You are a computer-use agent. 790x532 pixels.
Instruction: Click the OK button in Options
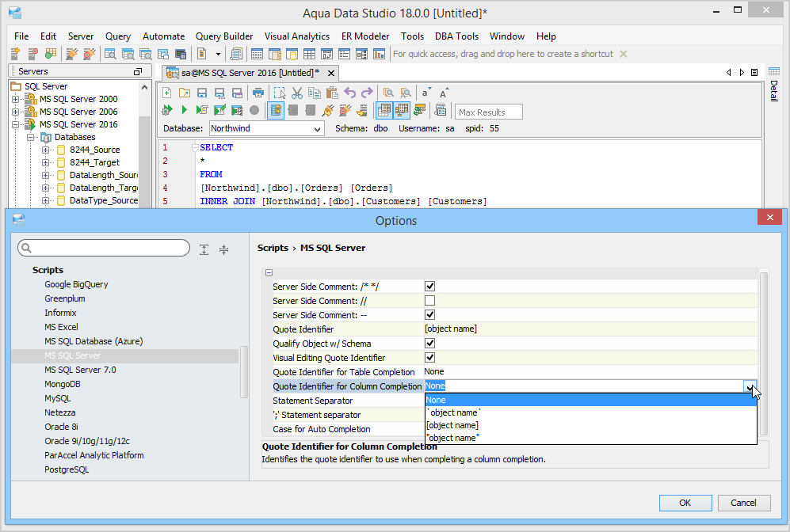(685, 503)
